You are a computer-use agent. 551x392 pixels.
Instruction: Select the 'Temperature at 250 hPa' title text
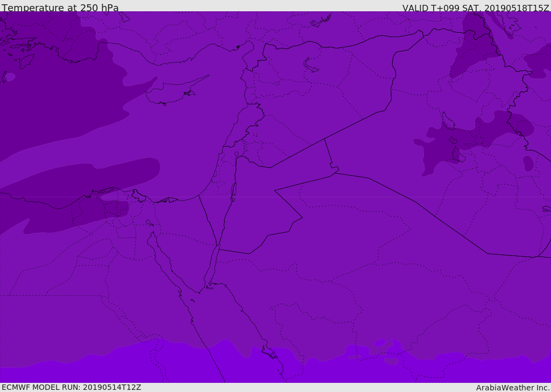60,8
